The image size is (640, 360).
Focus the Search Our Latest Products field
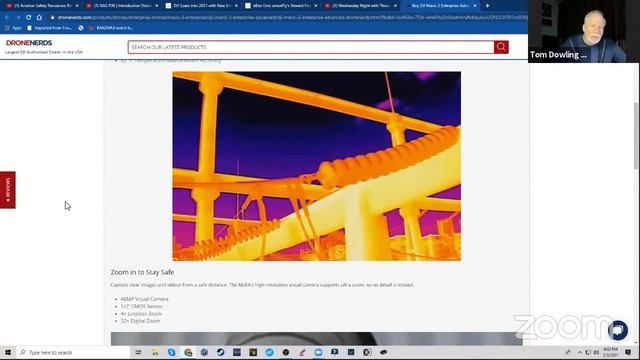[311, 47]
